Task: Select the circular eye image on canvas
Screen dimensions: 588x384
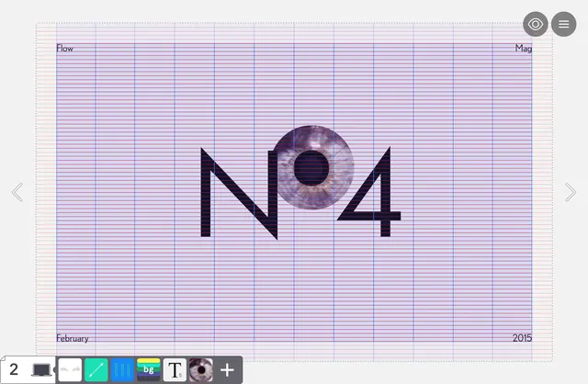Action: [x=312, y=167]
